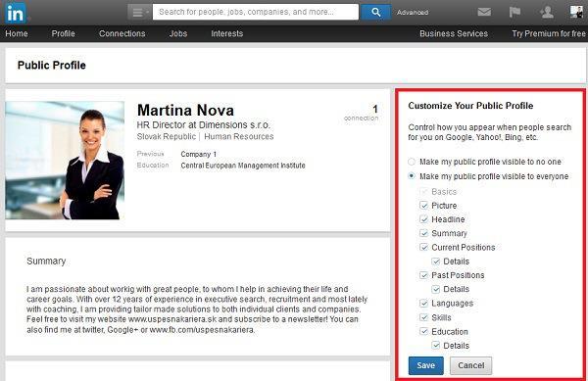Viewport: 588px width, 381px height.
Task: Toggle the Languages checkbox
Action: tap(423, 303)
